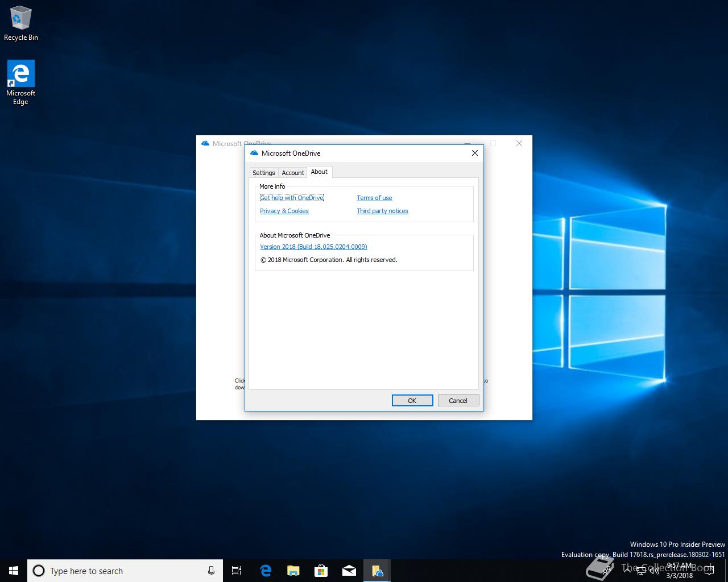Screen dimensions: 728x582
Task: Select the Microsoft Edge desktop shortcut
Action: (x=20, y=82)
